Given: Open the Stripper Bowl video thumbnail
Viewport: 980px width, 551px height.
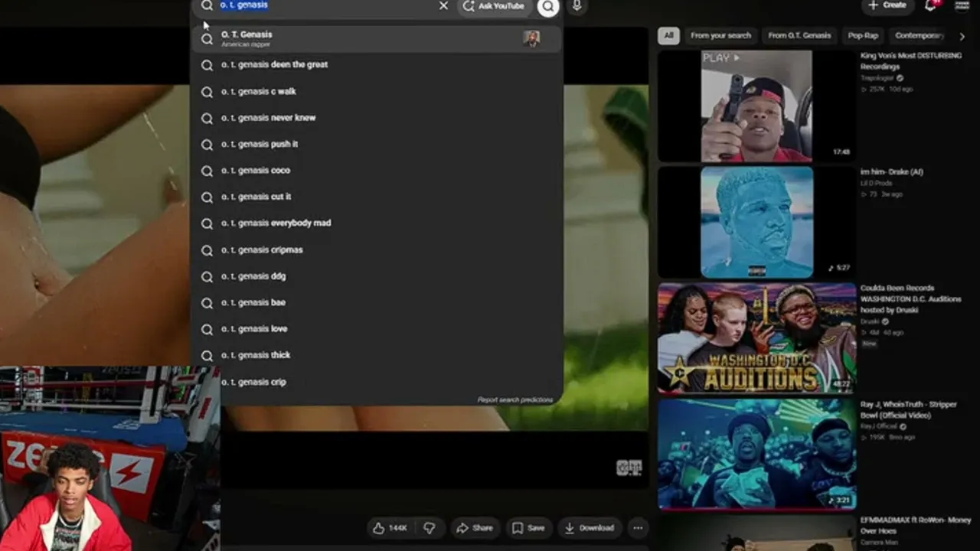Looking at the screenshot, I should (756, 454).
